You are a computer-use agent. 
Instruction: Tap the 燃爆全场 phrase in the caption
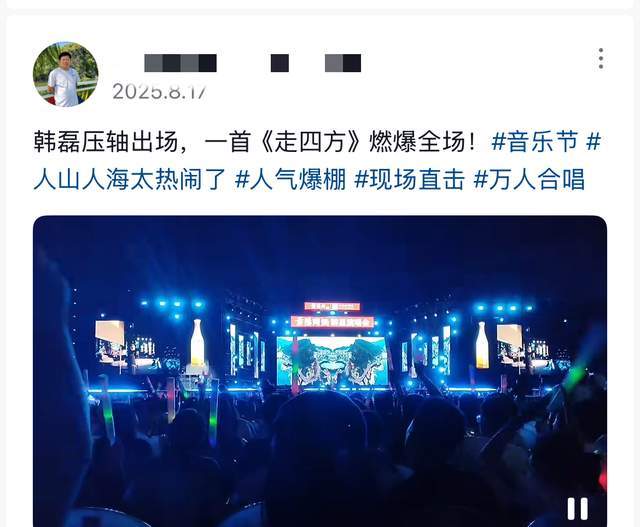(x=416, y=142)
